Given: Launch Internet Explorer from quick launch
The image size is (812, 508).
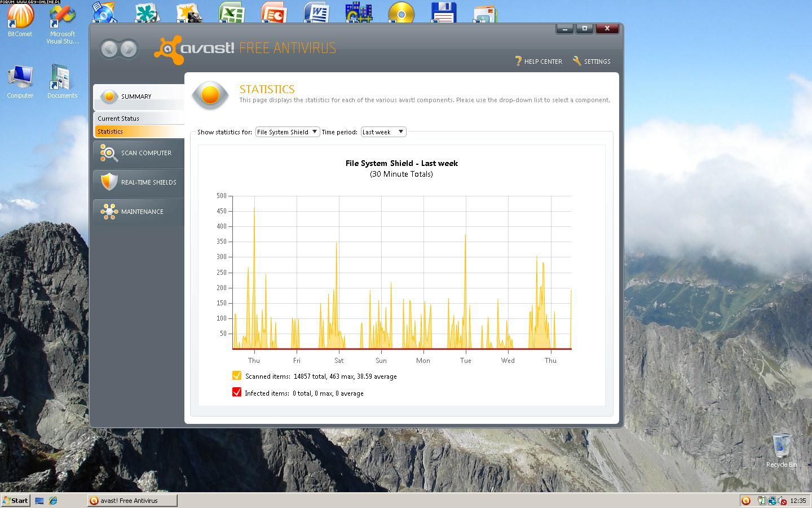Looking at the screenshot, I should [53, 500].
